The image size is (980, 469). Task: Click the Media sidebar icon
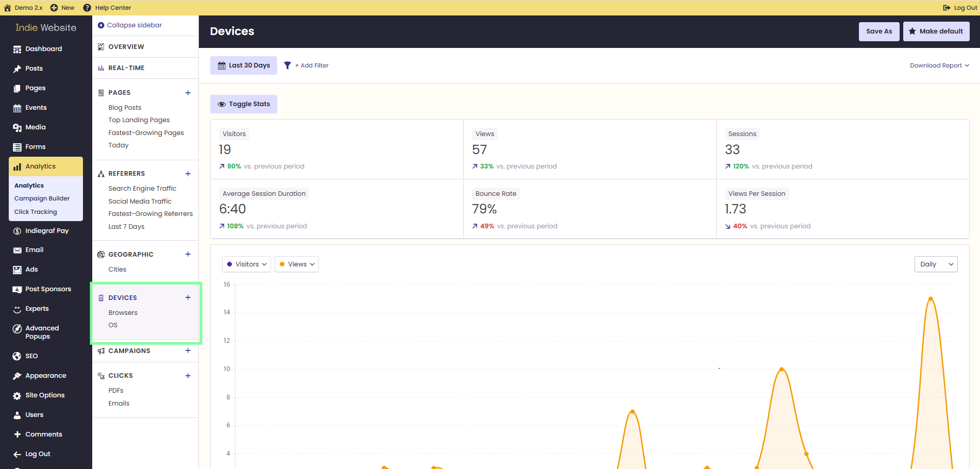[17, 127]
